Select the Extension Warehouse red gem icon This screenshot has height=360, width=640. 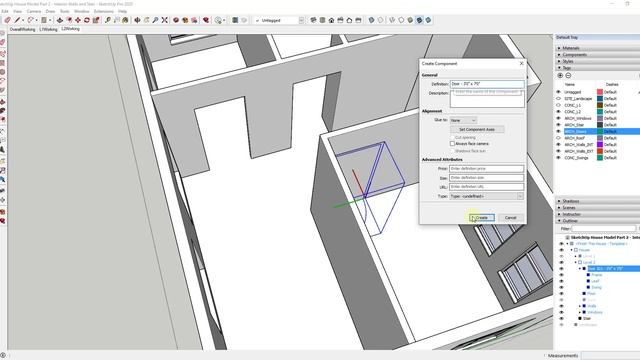[206, 20]
